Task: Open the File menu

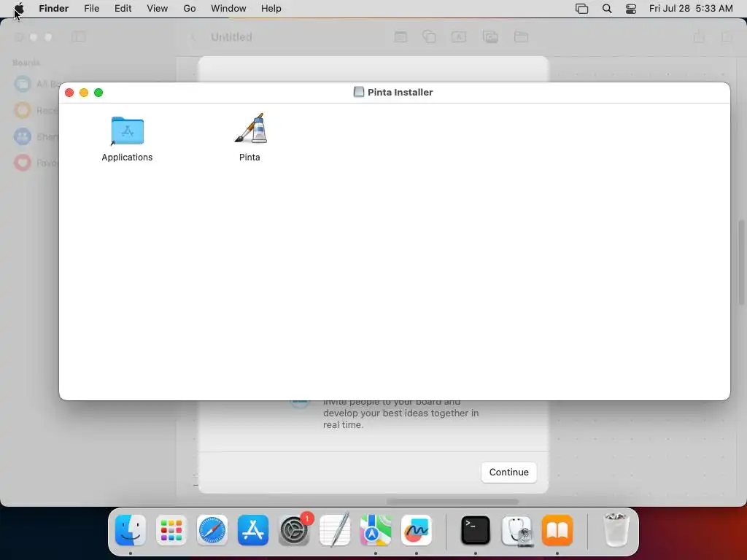Action: point(91,9)
